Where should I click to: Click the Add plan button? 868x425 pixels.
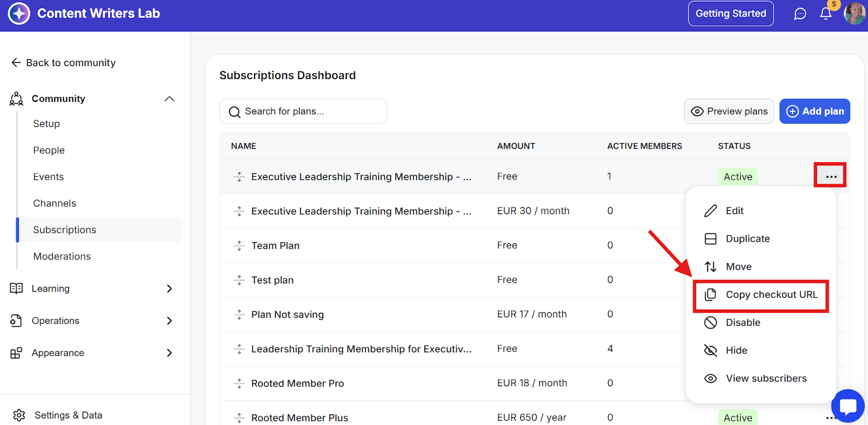click(x=814, y=111)
